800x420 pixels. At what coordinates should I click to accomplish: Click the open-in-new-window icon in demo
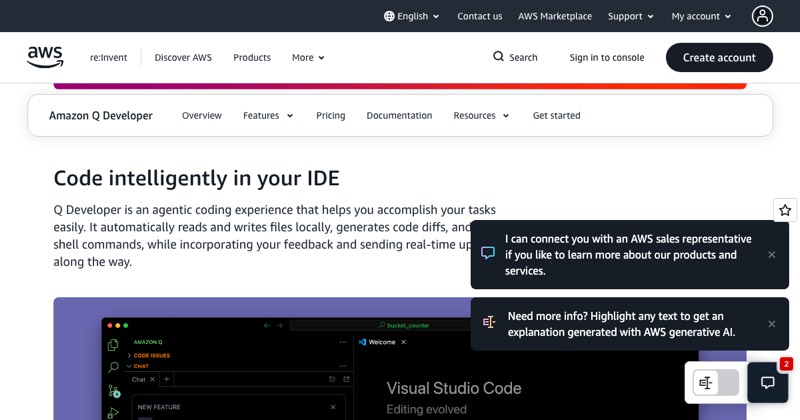346,379
